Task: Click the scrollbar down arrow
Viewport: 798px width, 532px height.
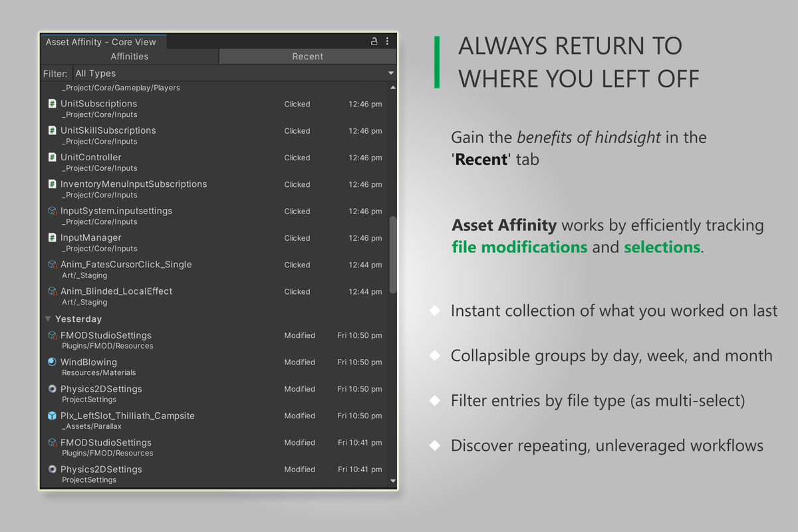Action: click(392, 481)
